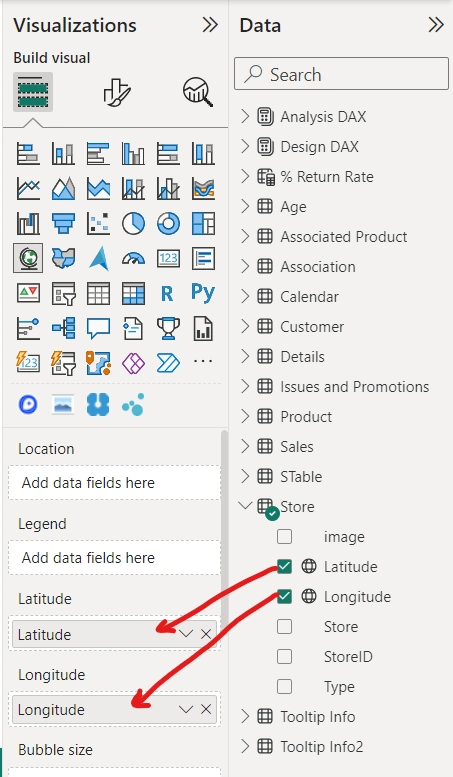Uncheck the Longitude field checkbox
Image resolution: width=453 pixels, height=777 pixels.
284,597
